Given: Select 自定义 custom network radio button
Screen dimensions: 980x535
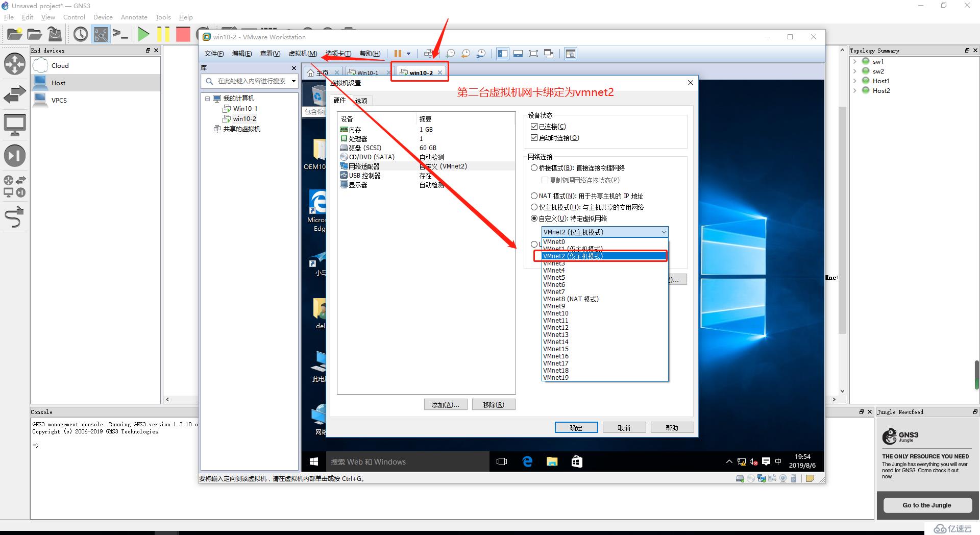Looking at the screenshot, I should 534,218.
